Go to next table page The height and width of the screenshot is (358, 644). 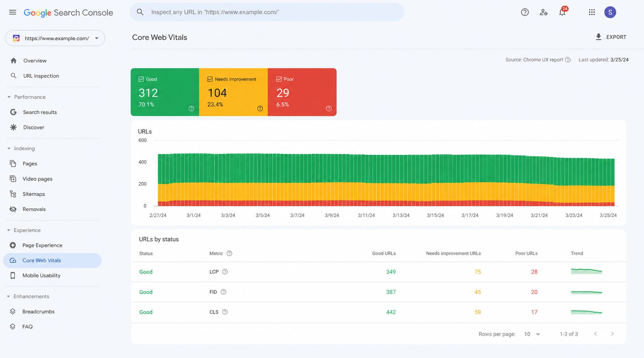click(612, 334)
